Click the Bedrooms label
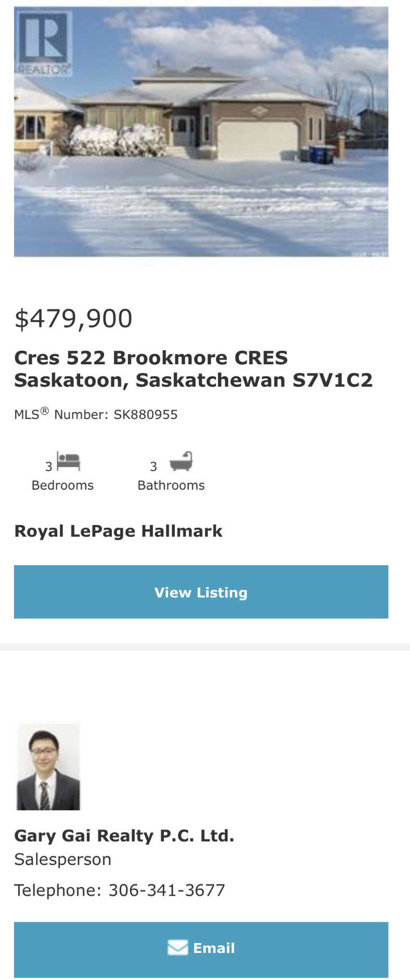This screenshot has width=410, height=980. [x=62, y=485]
